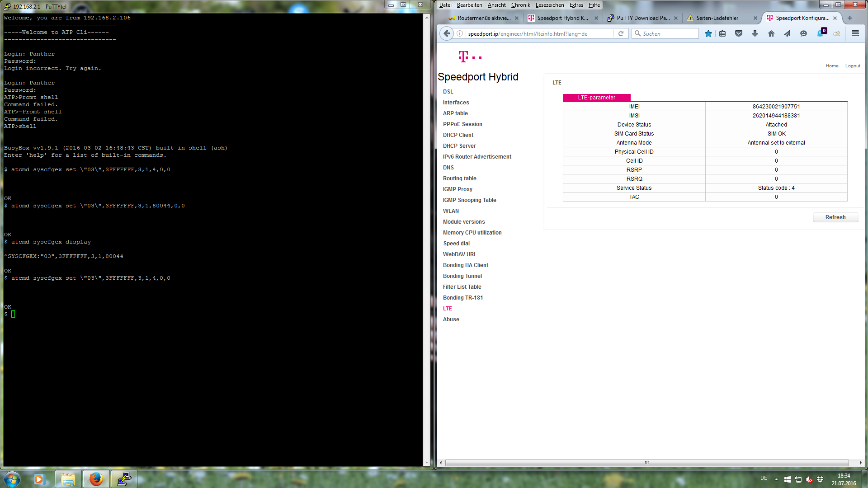Screen dimensions: 868x488
Task: Bookmark this page with the star icon
Action: pyautogui.click(x=708, y=33)
